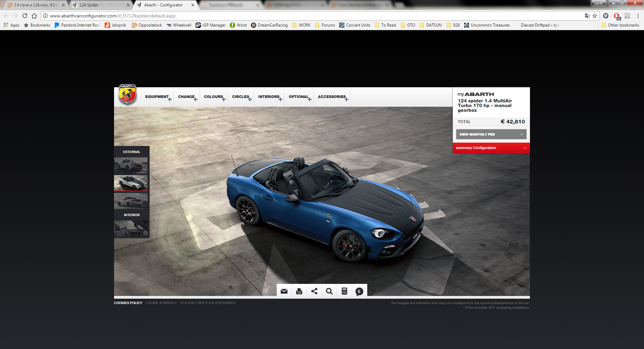Expand the COLOURS menu
The width and height of the screenshot is (644, 349).
[214, 97]
